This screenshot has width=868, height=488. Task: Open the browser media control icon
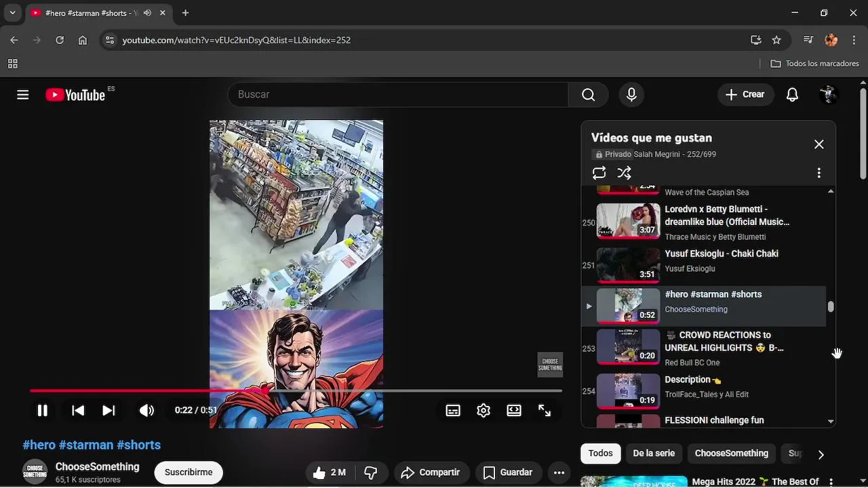pyautogui.click(x=808, y=40)
